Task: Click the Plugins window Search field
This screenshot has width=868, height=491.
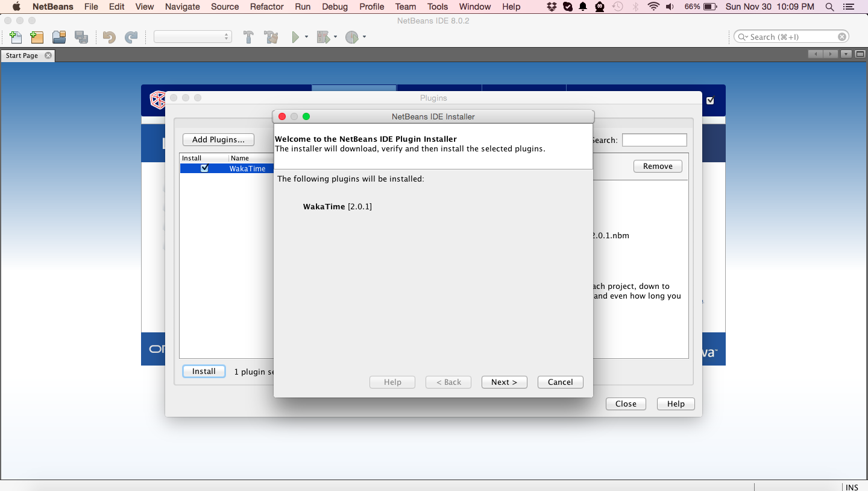Action: tap(655, 140)
